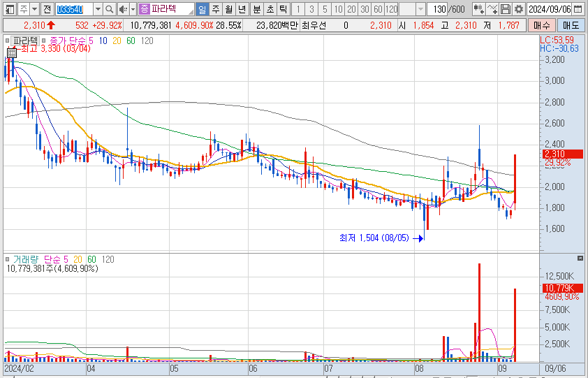
Task: Click the 10-day moving average legend label
Action: tap(103, 41)
